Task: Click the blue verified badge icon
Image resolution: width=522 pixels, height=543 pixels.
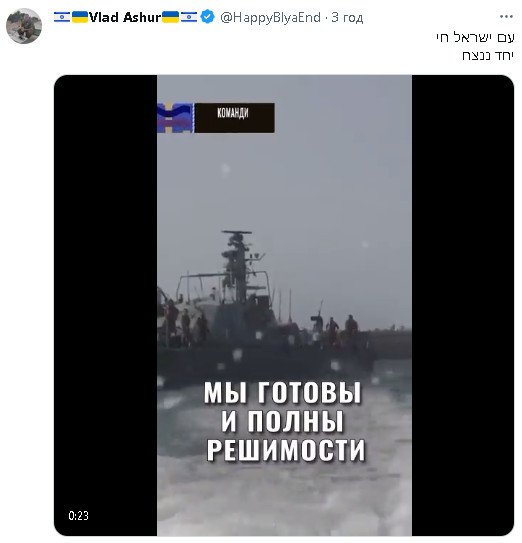Action: 207,17
